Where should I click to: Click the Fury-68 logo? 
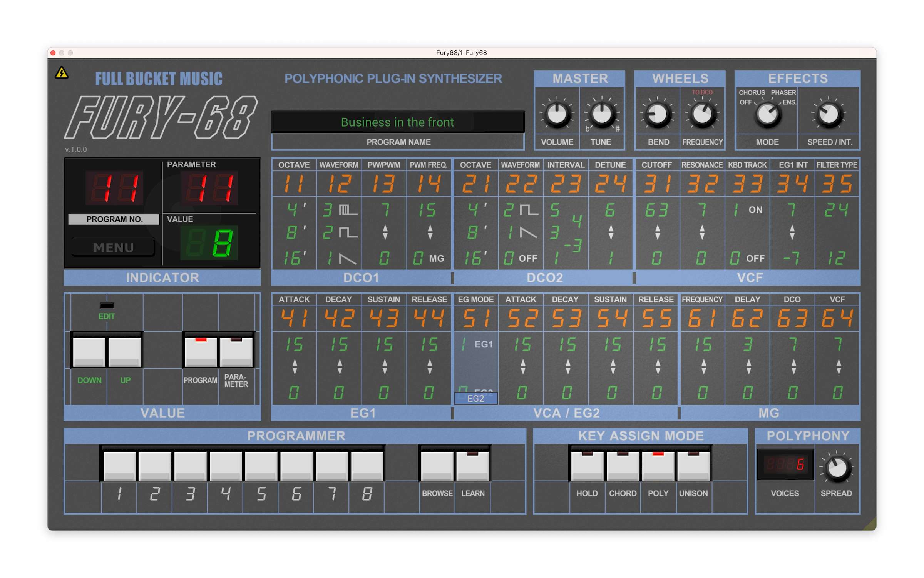161,117
